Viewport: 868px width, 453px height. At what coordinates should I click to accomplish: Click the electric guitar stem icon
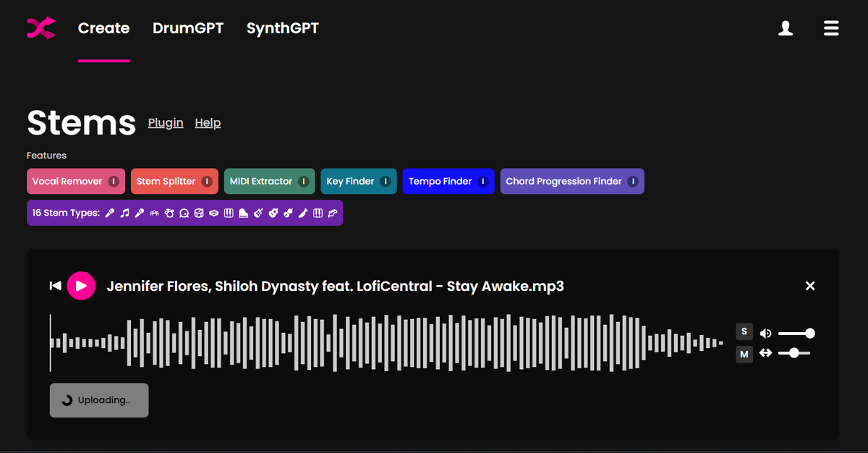(258, 213)
